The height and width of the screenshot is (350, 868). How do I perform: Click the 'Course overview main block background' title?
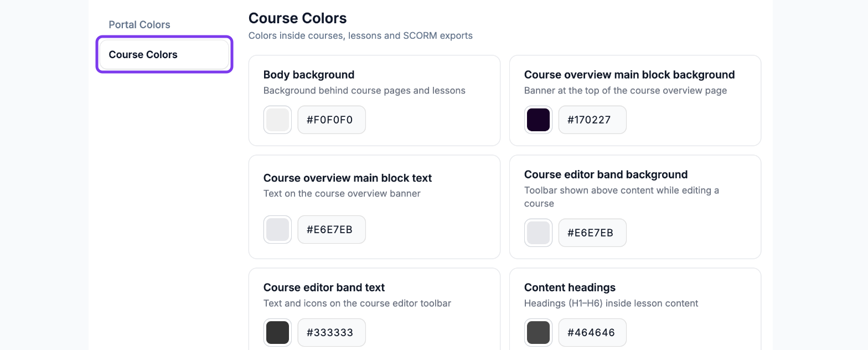click(629, 75)
